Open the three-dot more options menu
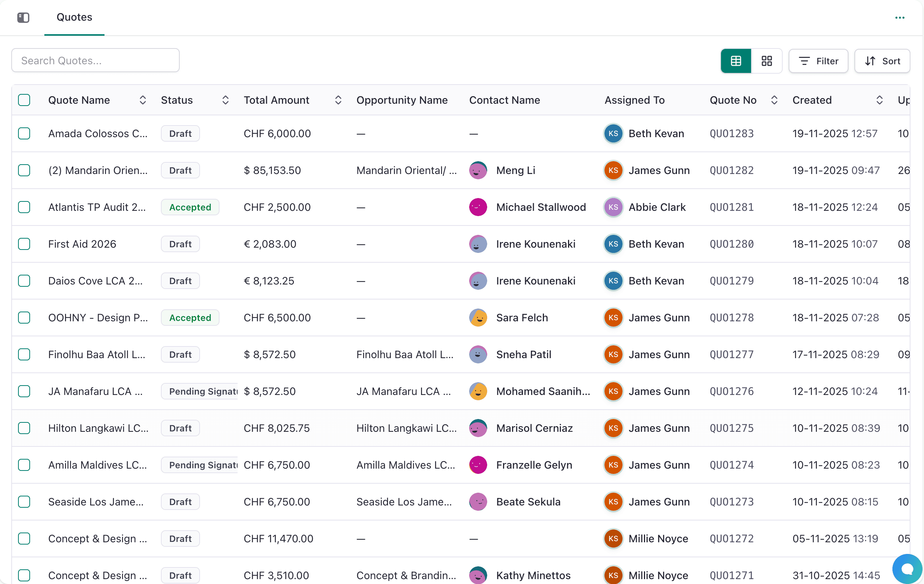 click(900, 18)
